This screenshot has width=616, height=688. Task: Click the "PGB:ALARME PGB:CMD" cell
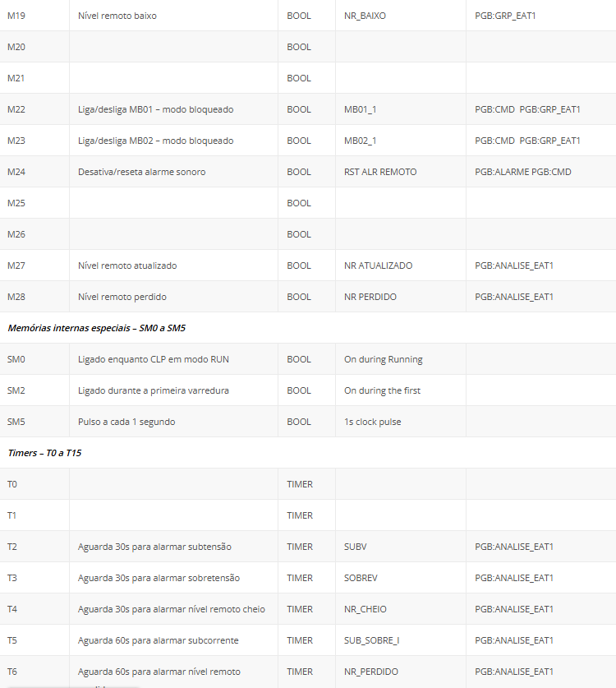(x=522, y=172)
